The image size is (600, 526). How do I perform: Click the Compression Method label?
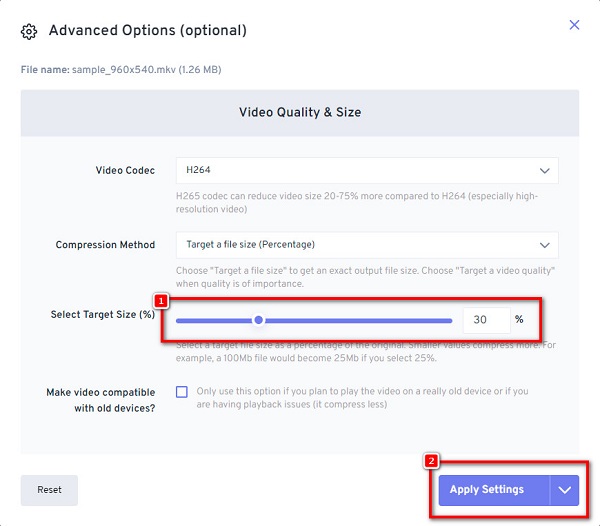coord(105,245)
